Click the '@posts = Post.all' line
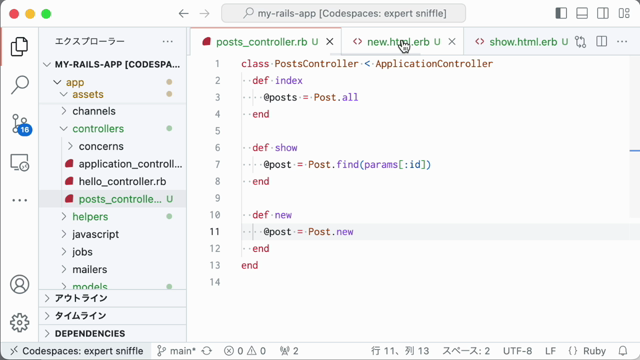 [x=311, y=97]
